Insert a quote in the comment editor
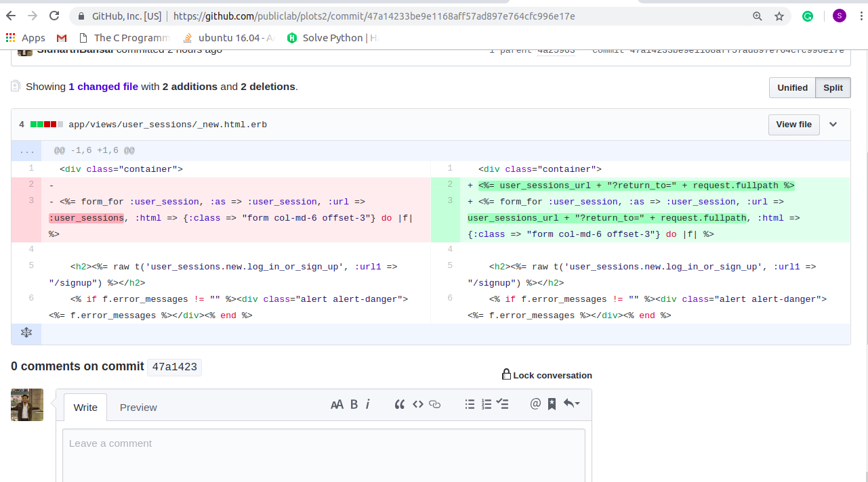 pyautogui.click(x=399, y=403)
